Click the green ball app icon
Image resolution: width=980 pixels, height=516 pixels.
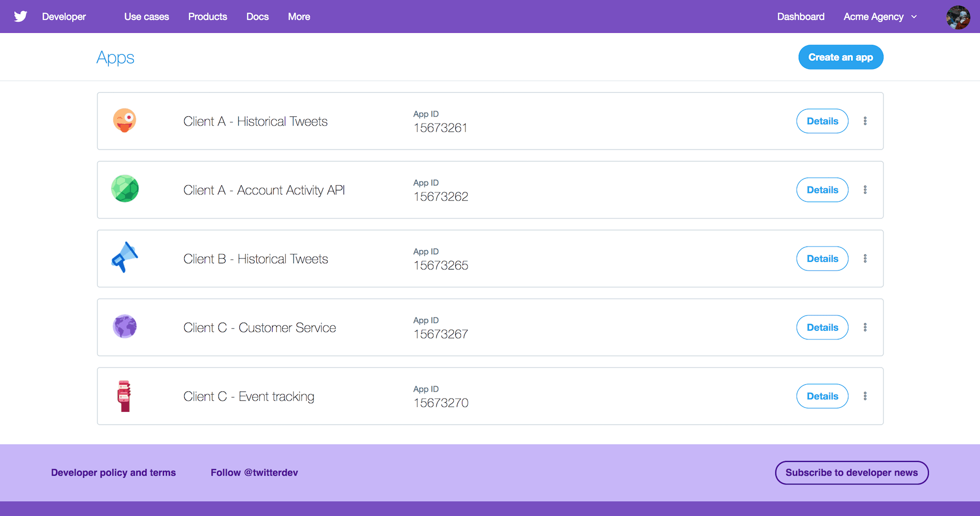click(125, 189)
